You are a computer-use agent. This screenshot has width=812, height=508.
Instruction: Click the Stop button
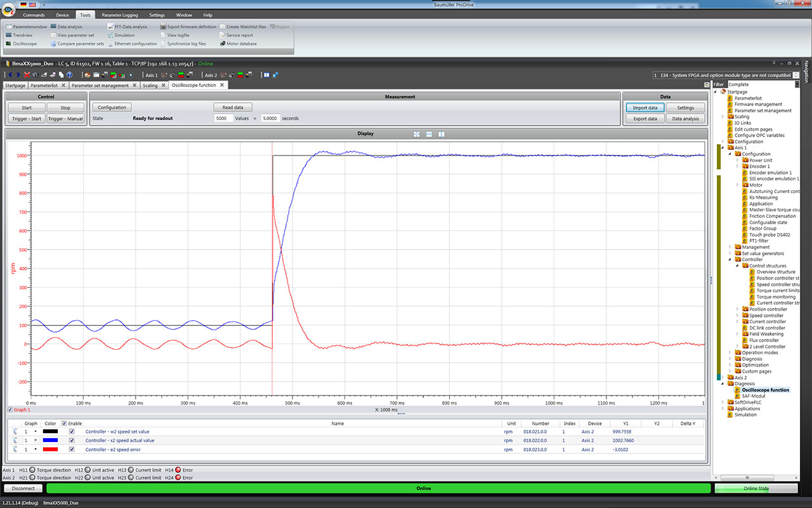(x=65, y=107)
